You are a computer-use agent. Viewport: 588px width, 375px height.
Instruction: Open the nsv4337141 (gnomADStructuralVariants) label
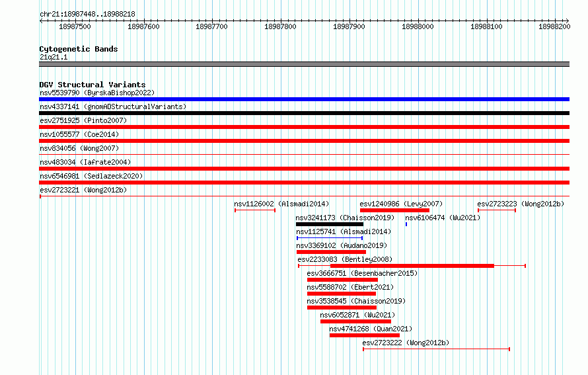[113, 106]
